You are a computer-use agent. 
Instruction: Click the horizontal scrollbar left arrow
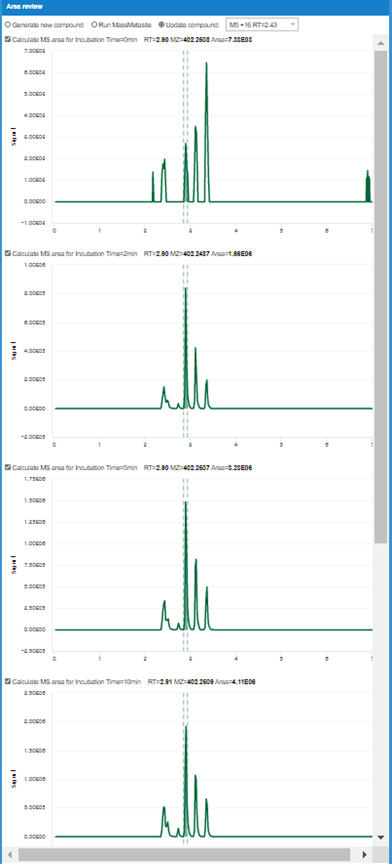tap(9, 854)
